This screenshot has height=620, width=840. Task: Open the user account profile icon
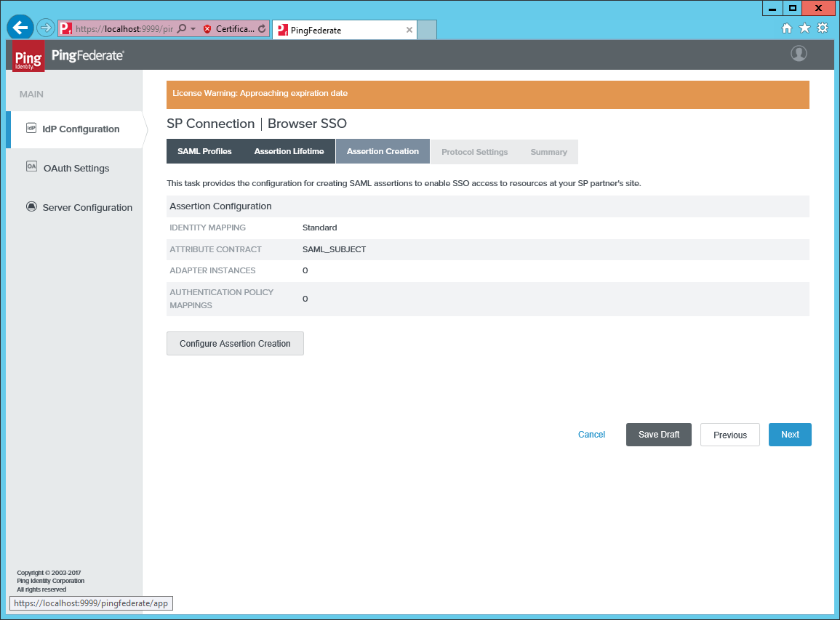799,54
